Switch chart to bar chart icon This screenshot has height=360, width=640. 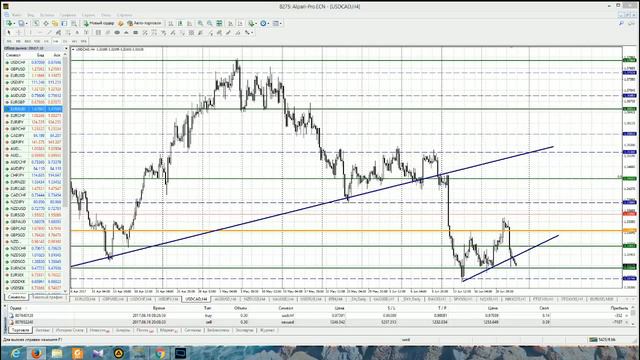[x=171, y=23]
